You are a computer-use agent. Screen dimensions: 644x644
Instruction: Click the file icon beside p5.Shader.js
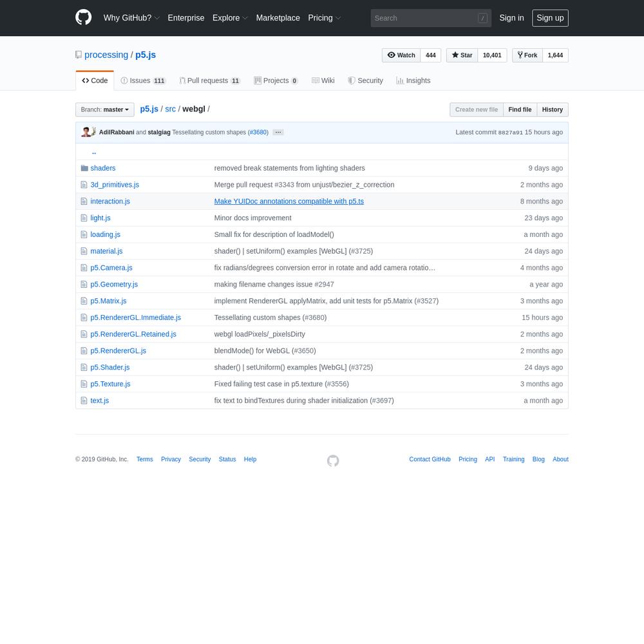pyautogui.click(x=84, y=367)
